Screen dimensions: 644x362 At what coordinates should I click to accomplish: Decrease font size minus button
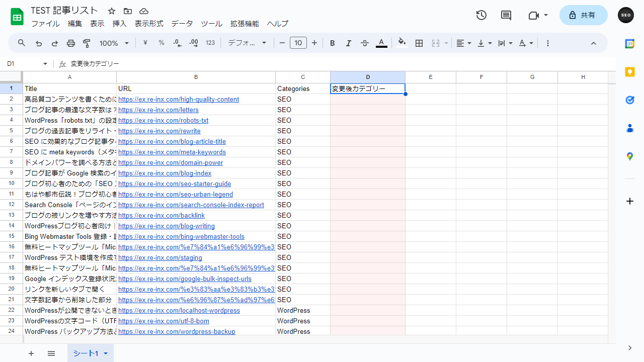(282, 43)
